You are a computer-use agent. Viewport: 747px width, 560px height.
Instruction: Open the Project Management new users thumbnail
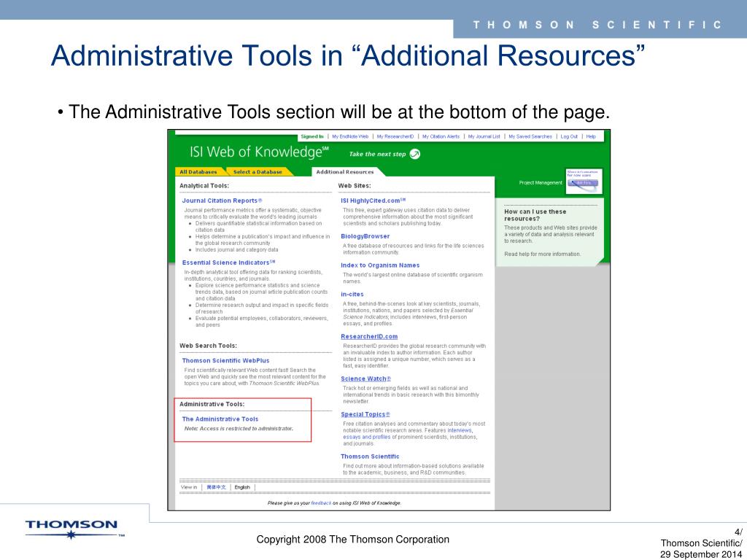(584, 182)
